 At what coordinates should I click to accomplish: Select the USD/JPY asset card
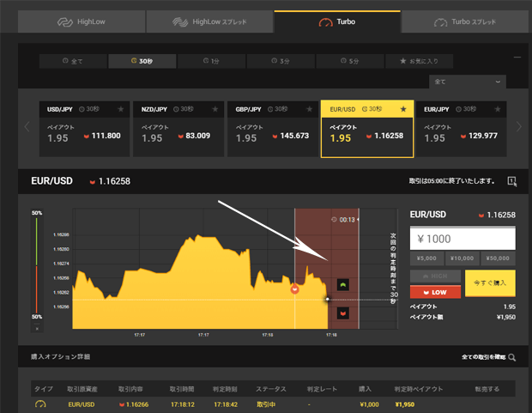tap(84, 129)
